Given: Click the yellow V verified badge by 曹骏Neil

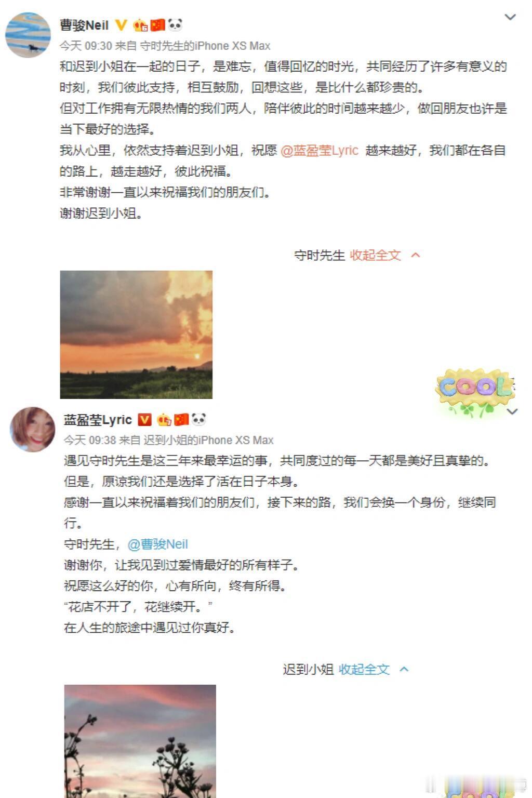Looking at the screenshot, I should click(121, 24).
